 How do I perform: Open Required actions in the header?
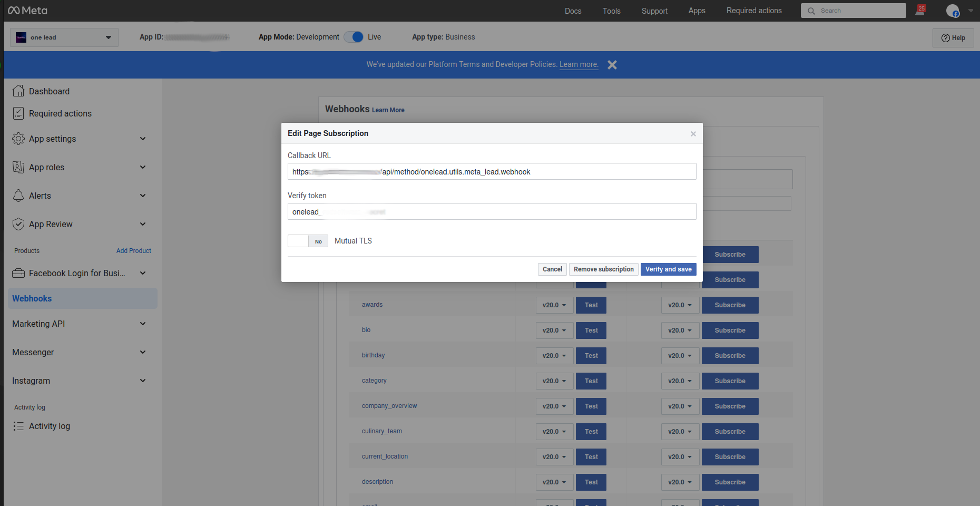pos(754,11)
